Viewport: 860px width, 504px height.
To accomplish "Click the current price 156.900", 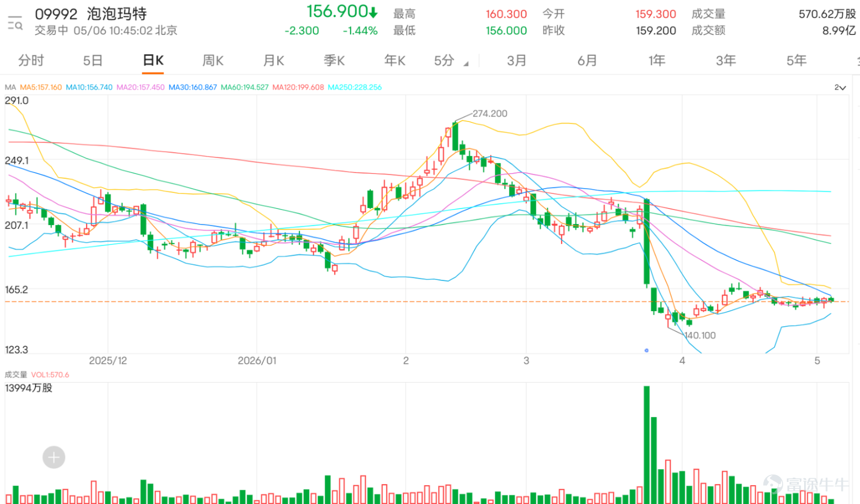I will pyautogui.click(x=337, y=11).
